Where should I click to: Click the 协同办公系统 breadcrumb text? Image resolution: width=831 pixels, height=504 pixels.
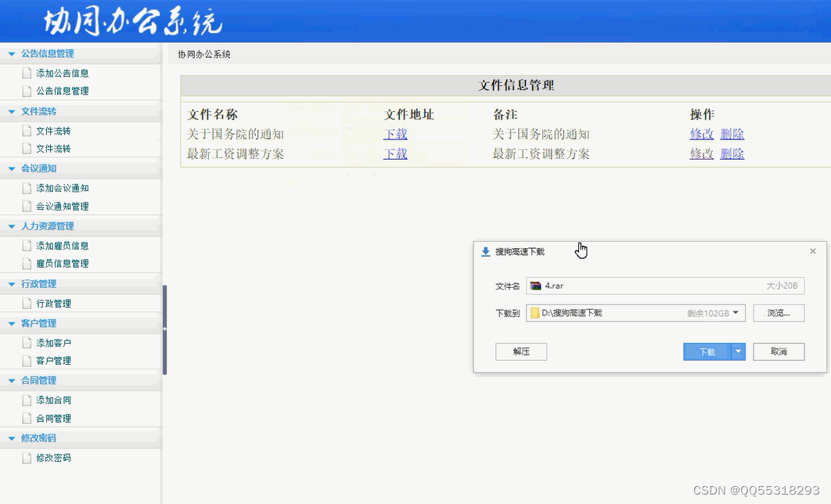pyautogui.click(x=204, y=54)
